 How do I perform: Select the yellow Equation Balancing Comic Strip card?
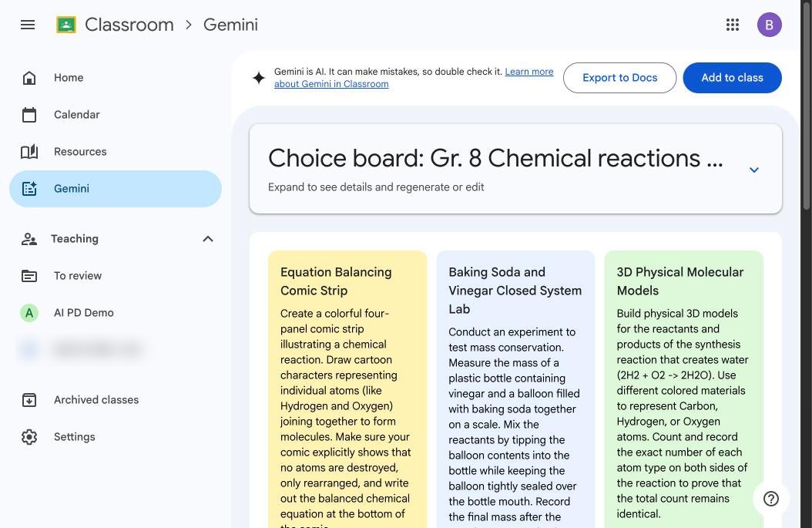point(347,388)
